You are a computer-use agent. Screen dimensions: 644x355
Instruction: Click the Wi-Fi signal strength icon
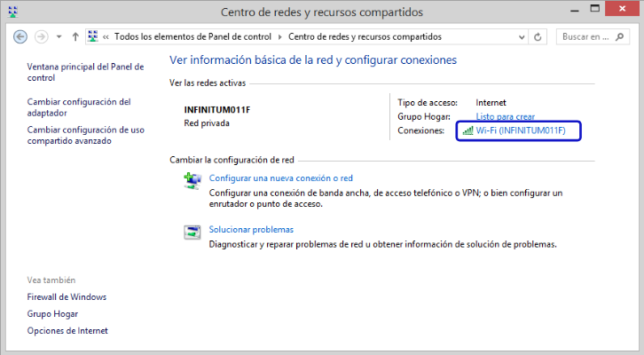click(x=467, y=130)
